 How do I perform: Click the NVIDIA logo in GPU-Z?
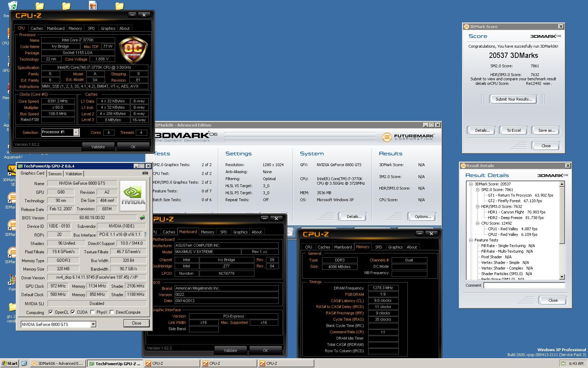click(x=133, y=196)
